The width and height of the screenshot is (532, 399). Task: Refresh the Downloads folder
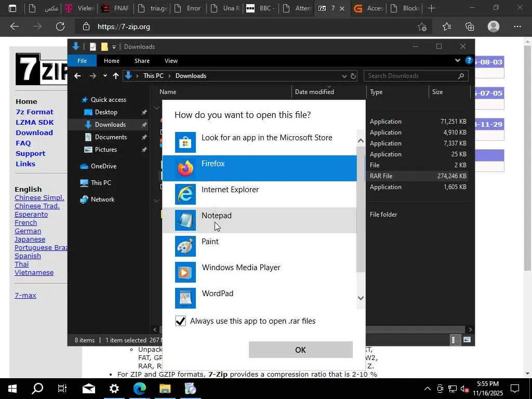pos(353,76)
